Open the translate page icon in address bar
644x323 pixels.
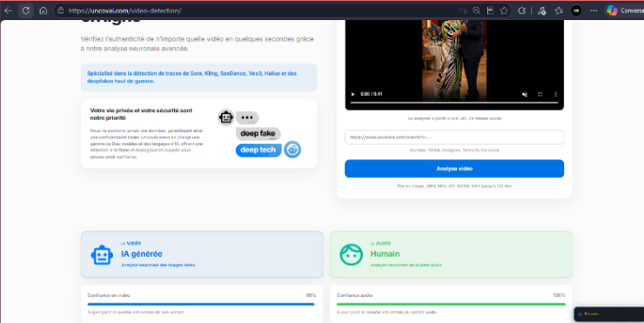click(x=463, y=10)
